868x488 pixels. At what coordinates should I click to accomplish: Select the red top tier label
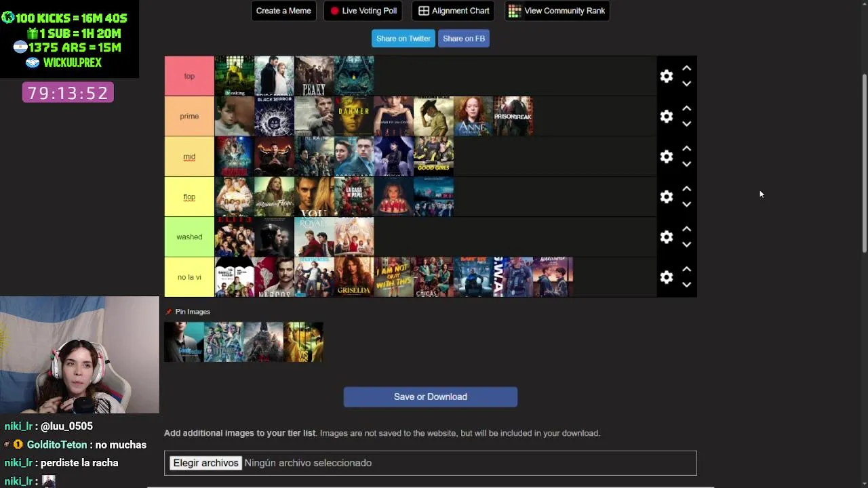pos(189,76)
